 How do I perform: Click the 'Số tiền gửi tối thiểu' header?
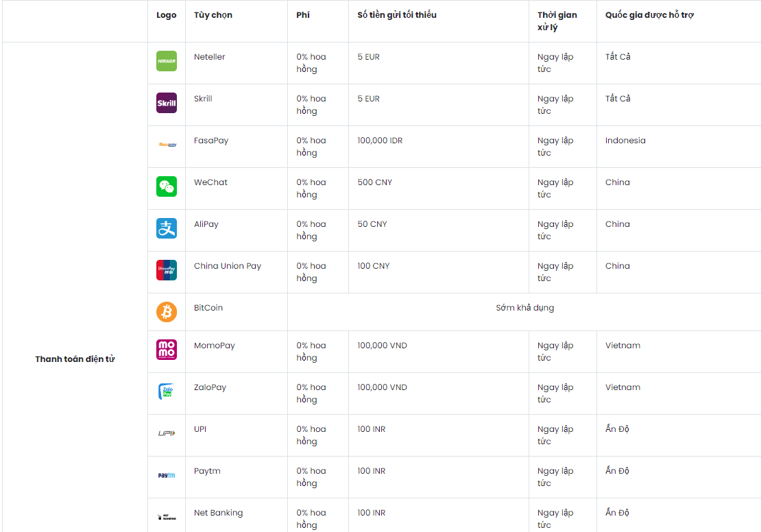397,15
